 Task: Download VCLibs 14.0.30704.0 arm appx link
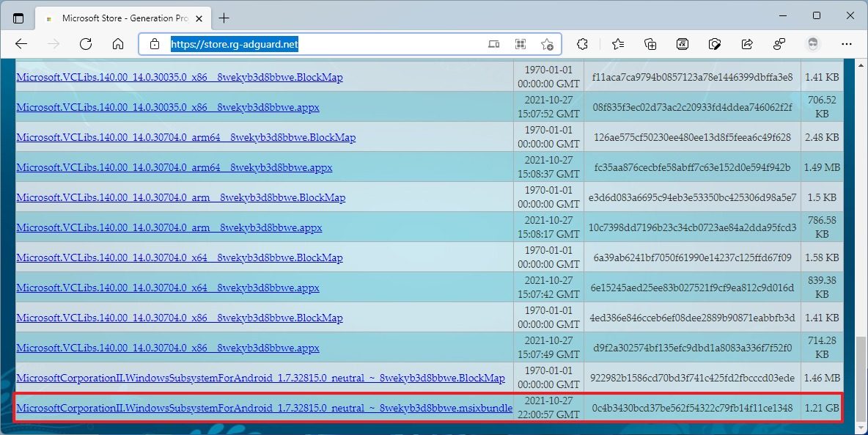pyautogui.click(x=169, y=227)
